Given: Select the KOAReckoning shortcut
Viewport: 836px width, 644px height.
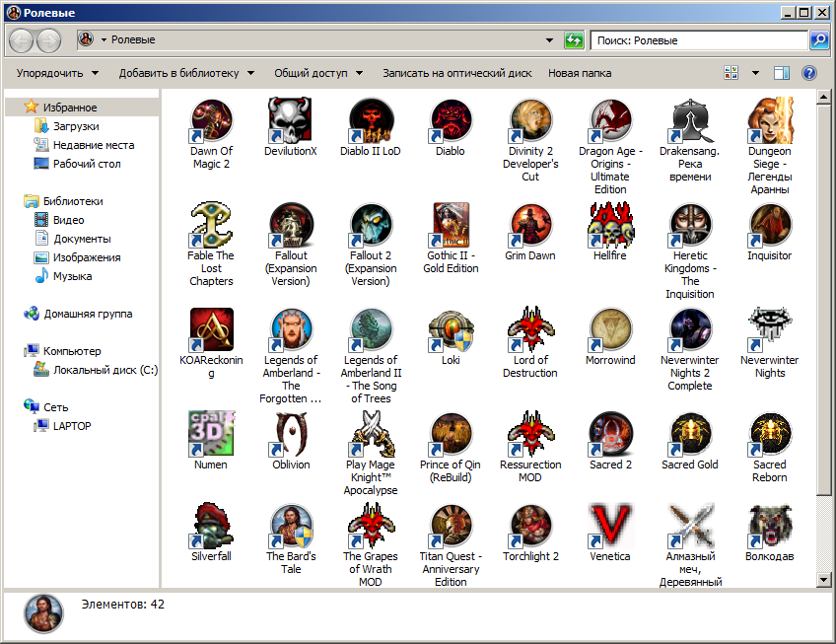Looking at the screenshot, I should [211, 329].
